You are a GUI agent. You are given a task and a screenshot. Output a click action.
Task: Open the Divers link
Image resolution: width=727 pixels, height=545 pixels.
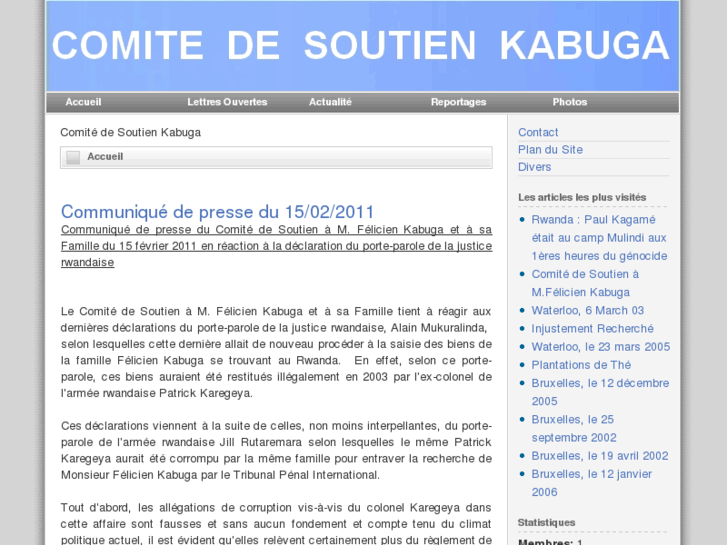pyautogui.click(x=535, y=167)
